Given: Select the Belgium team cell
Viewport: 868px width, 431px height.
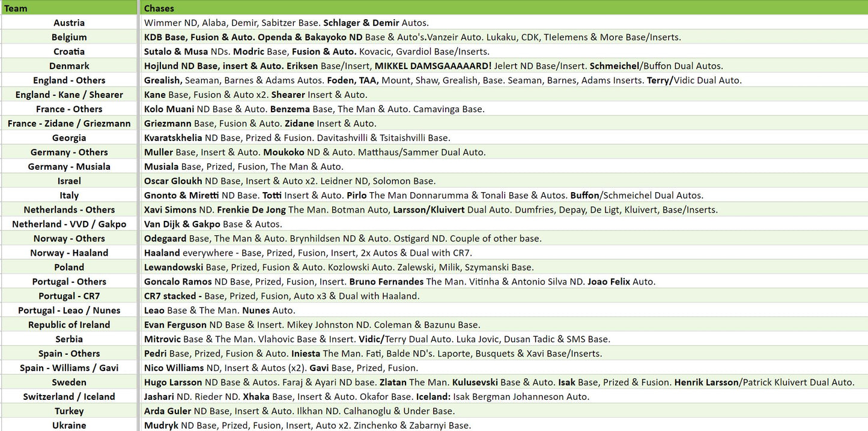Looking at the screenshot, I should click(69, 37).
